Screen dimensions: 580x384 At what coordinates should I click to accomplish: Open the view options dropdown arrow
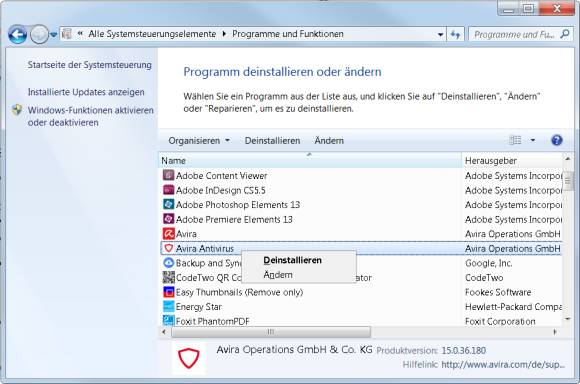[533, 140]
